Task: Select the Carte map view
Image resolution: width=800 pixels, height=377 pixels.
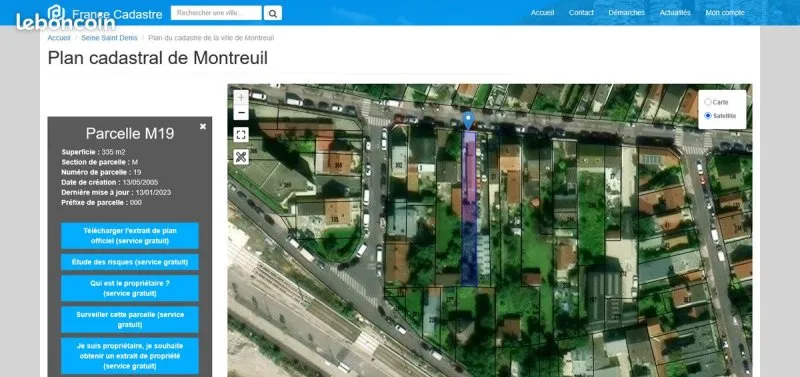Action: click(x=708, y=102)
